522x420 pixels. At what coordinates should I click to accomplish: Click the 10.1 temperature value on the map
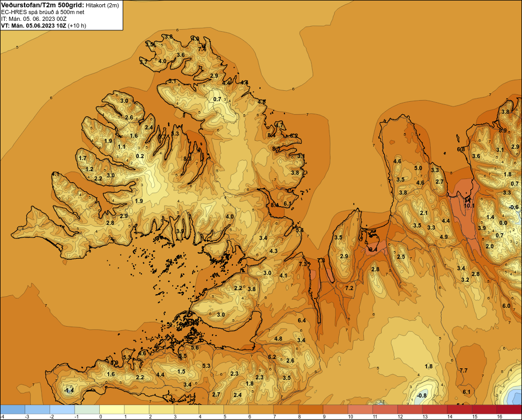click(x=469, y=206)
